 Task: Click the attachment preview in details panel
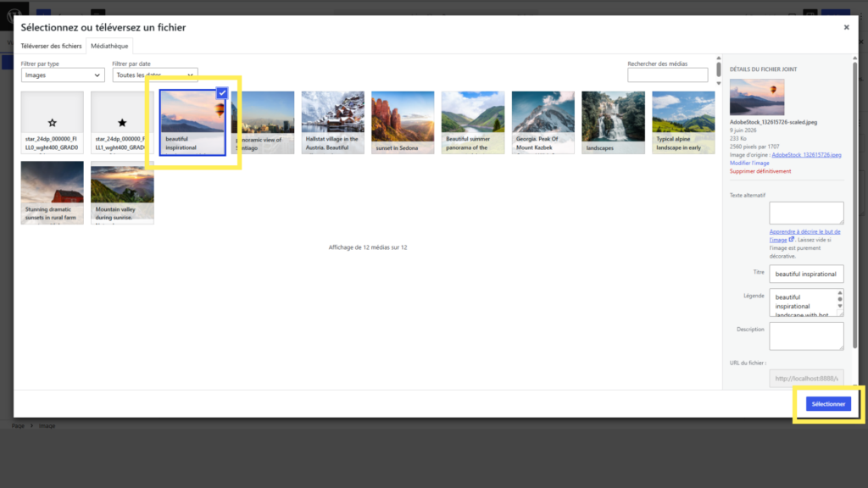(x=757, y=97)
